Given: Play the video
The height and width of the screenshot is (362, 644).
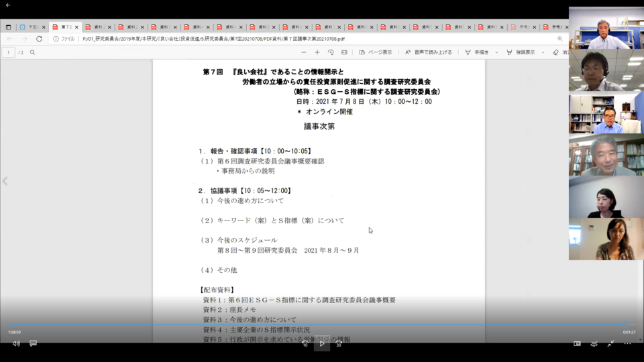Looking at the screenshot, I should (322, 343).
